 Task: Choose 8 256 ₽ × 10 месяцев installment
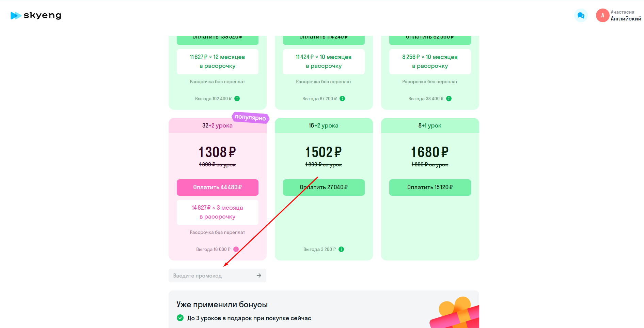(430, 61)
